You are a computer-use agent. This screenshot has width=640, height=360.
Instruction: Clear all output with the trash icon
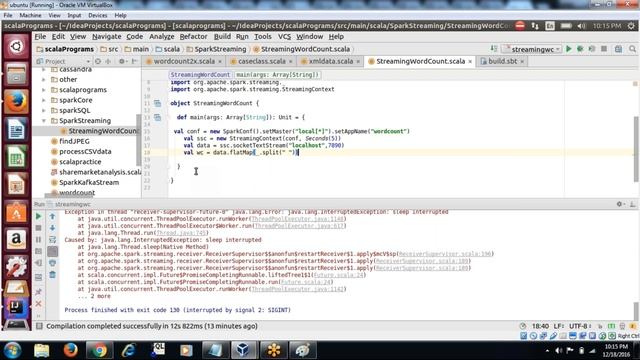52,275
